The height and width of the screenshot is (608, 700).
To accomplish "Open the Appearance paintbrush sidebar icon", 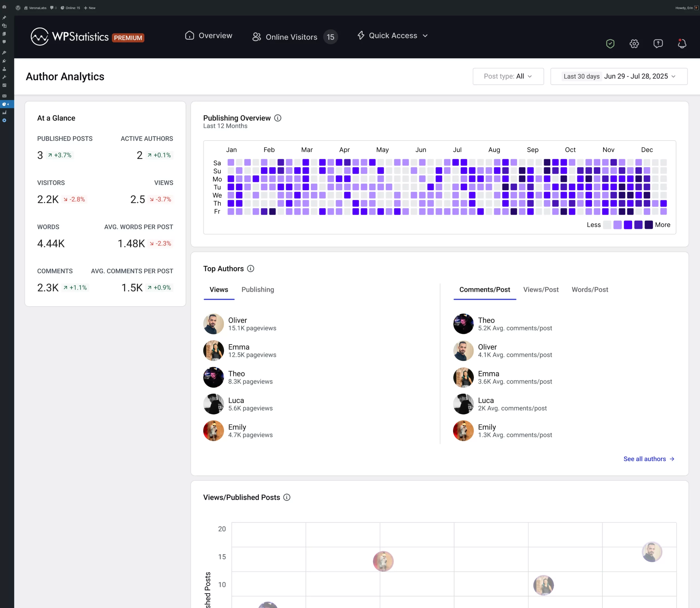I will tap(4, 52).
